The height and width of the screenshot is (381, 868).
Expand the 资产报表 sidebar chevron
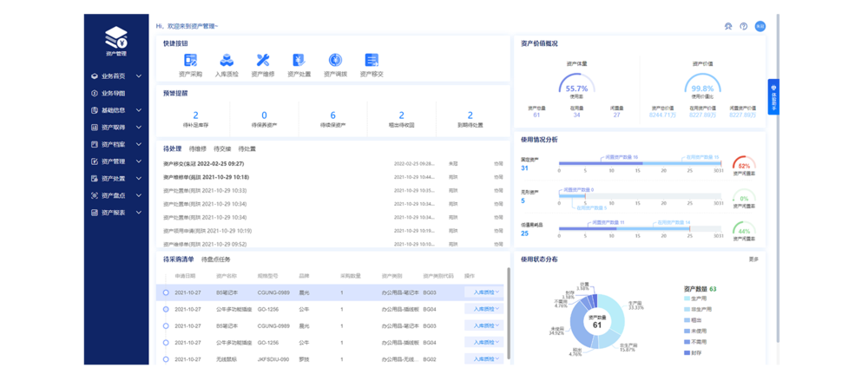tap(138, 212)
